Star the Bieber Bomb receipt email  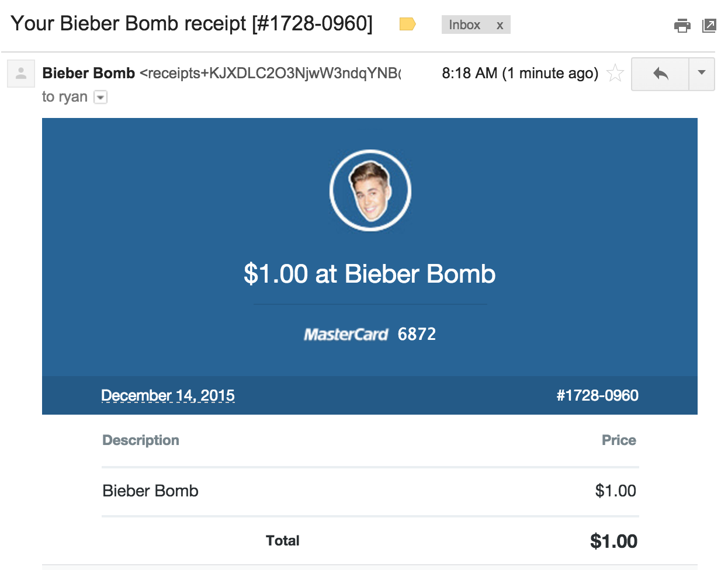(x=615, y=74)
